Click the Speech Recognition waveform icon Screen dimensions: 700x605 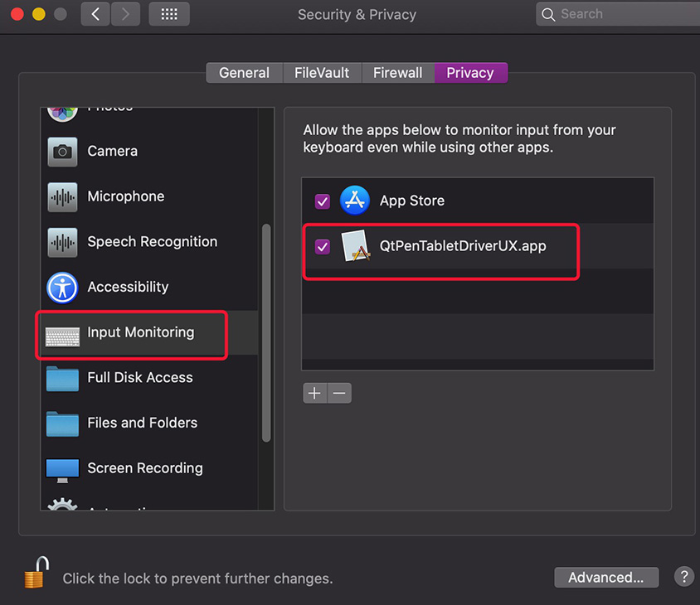[62, 242]
